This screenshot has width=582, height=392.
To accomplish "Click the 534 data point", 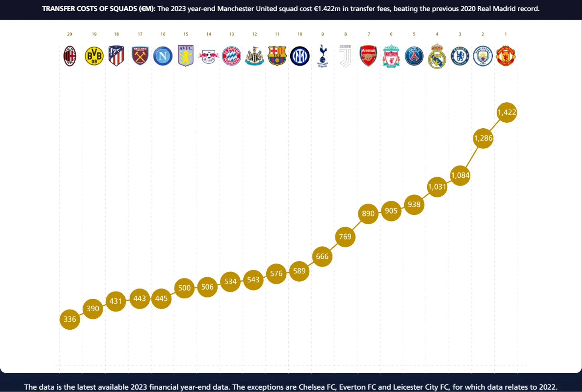I will coord(230,282).
